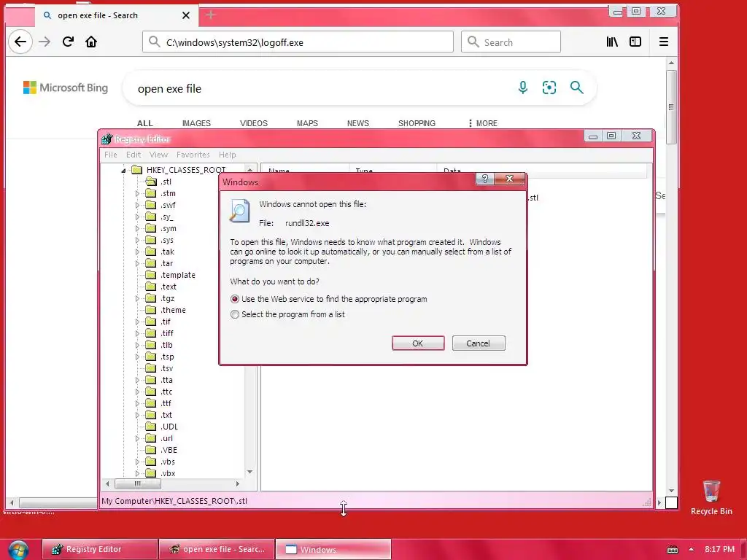Click the registry tree horizontal scrollbar thumb
This screenshot has width=747, height=560.
point(138,484)
